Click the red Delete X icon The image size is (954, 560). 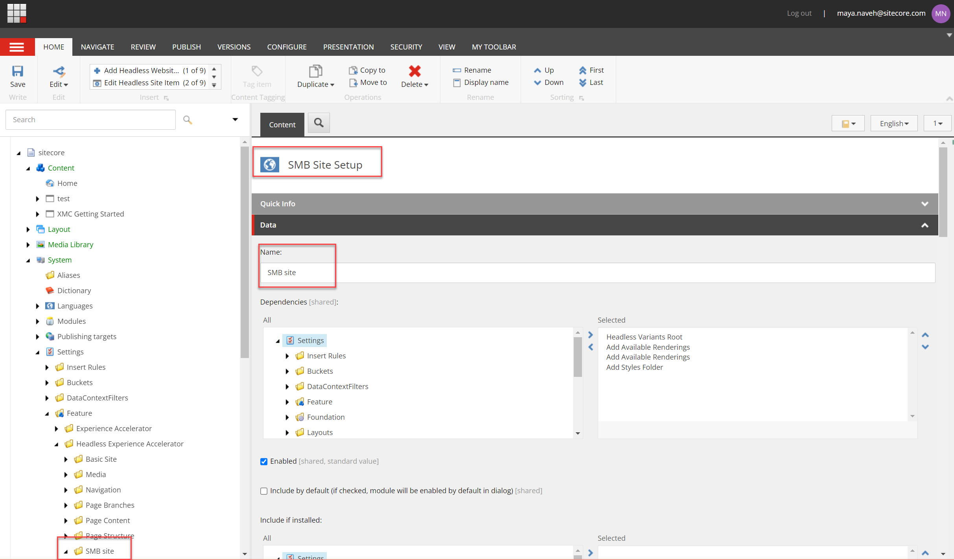click(x=414, y=71)
